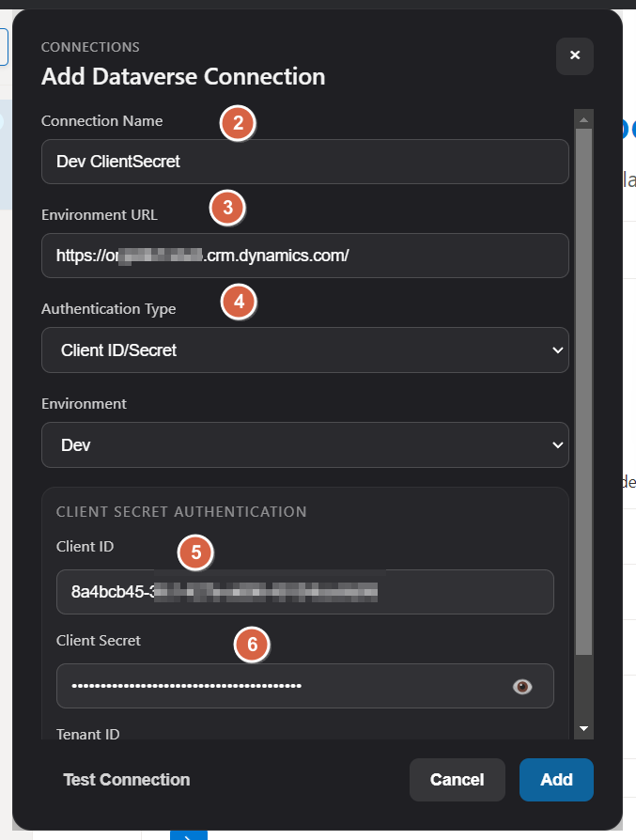636x840 pixels.
Task: Select the Environment URL field
Action: point(305,256)
